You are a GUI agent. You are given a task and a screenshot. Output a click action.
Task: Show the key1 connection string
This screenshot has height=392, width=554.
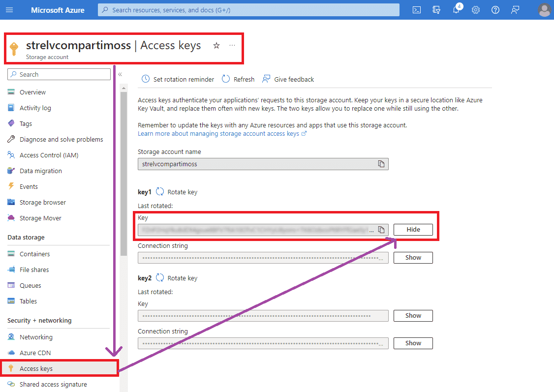(x=413, y=257)
